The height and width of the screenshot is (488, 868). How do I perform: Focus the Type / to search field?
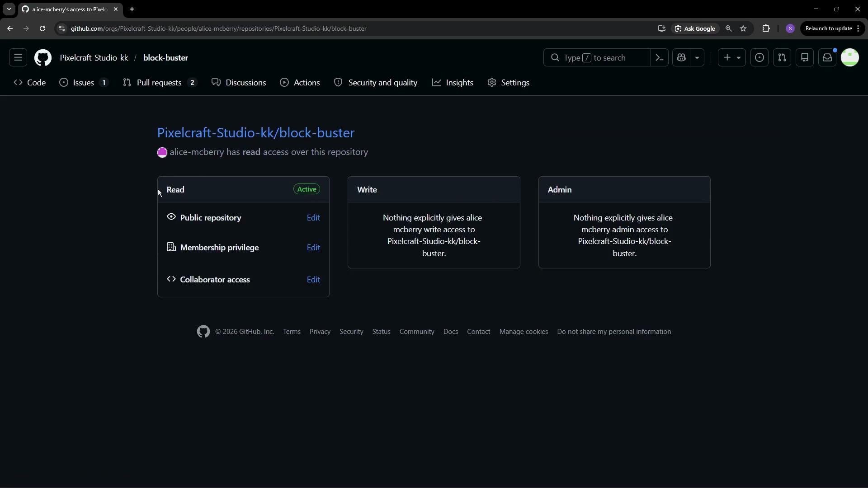[597, 58]
